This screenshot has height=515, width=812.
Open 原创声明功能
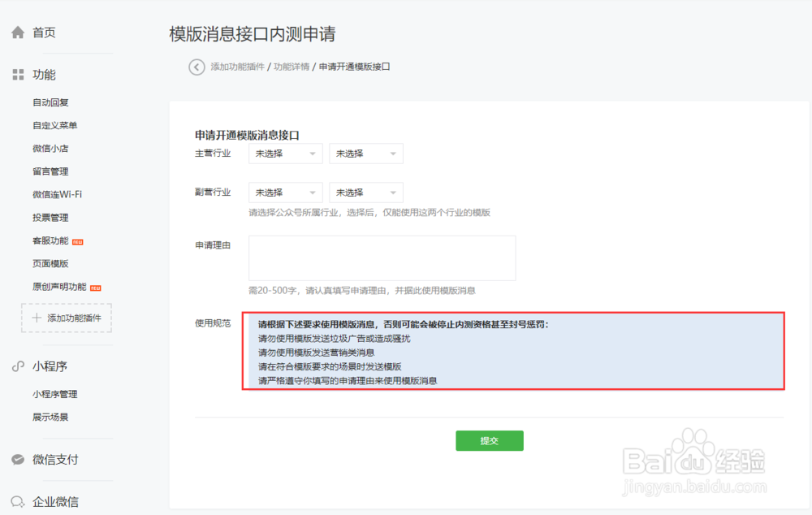coord(59,287)
